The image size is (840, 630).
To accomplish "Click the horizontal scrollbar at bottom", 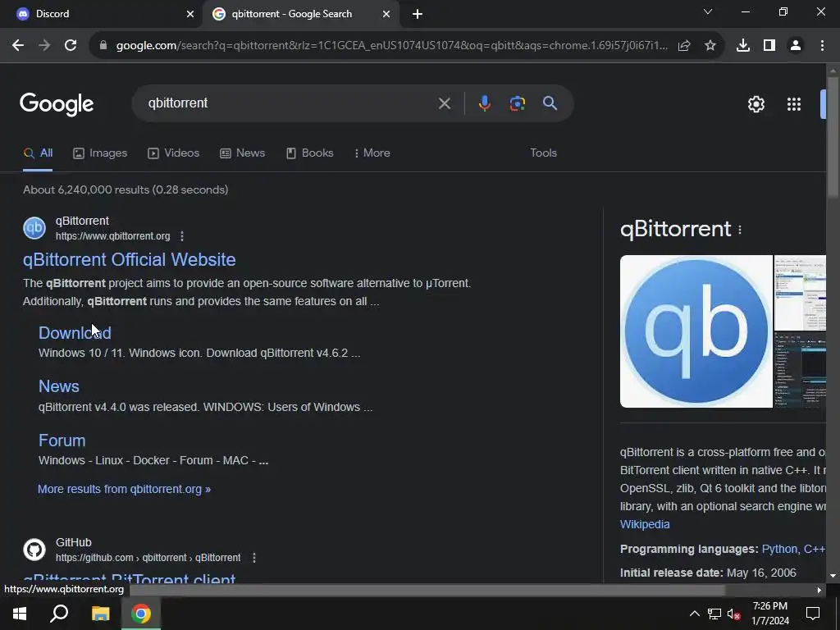I will click(427, 591).
